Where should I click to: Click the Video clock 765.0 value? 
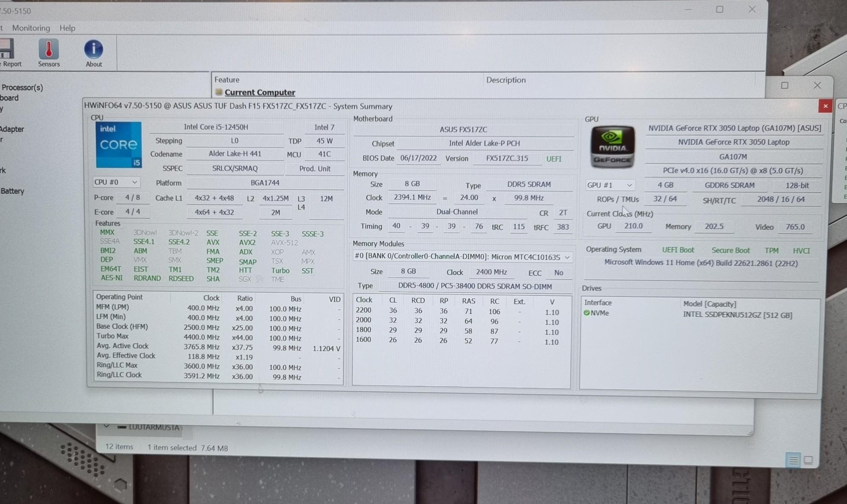(795, 227)
